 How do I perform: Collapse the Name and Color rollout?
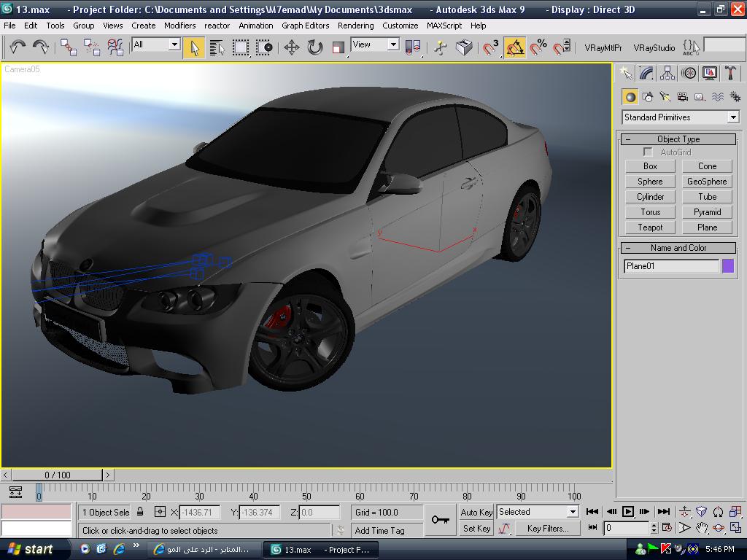[x=678, y=248]
